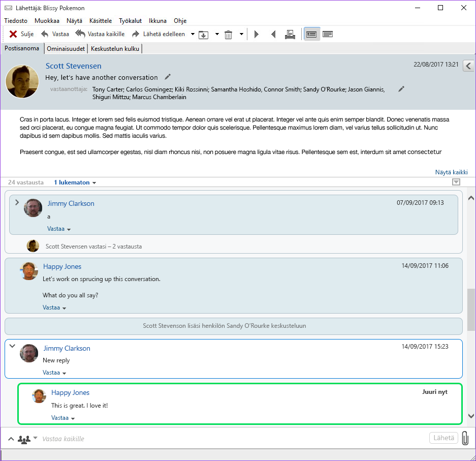Image resolution: width=476 pixels, height=461 pixels.
Task: Open the Näytä menu
Action: pos(74,21)
